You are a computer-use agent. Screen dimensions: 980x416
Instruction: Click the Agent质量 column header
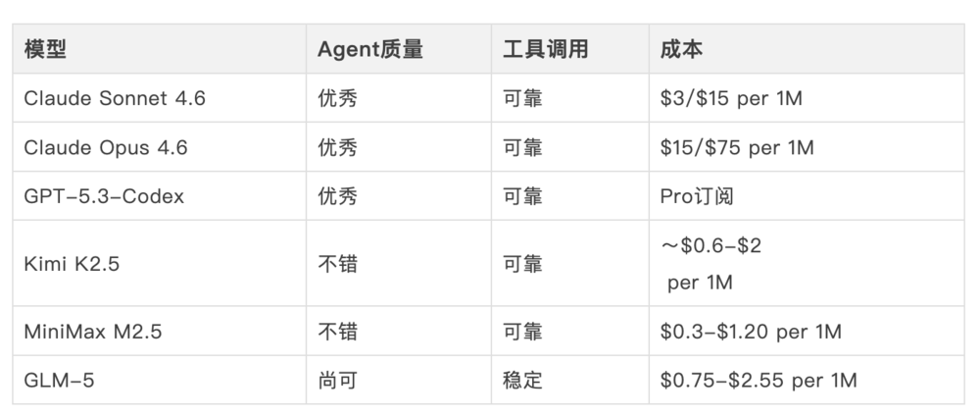pos(369,50)
